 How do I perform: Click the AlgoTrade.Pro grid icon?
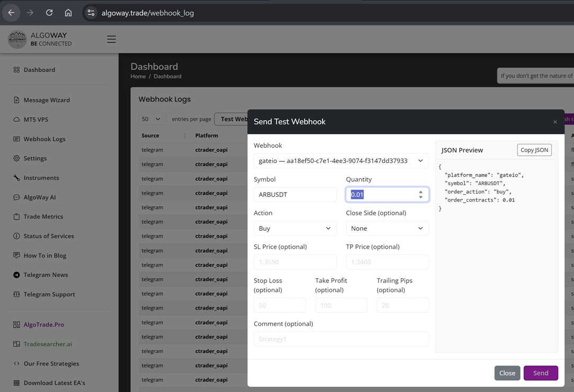[16, 324]
